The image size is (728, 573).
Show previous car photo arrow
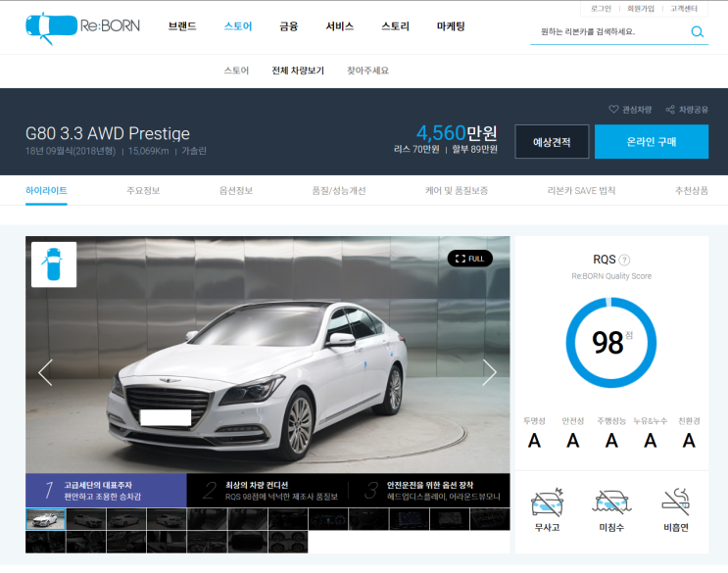(45, 372)
